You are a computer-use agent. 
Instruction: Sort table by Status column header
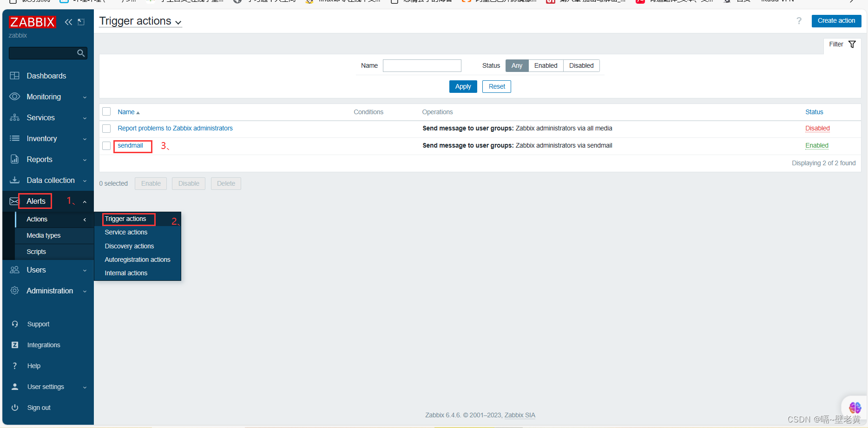(x=814, y=112)
